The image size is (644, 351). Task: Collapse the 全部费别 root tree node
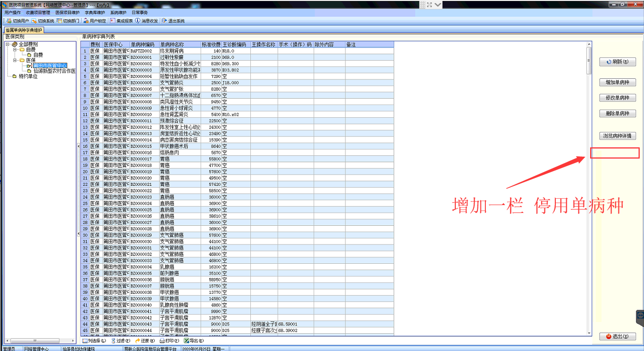(8, 44)
